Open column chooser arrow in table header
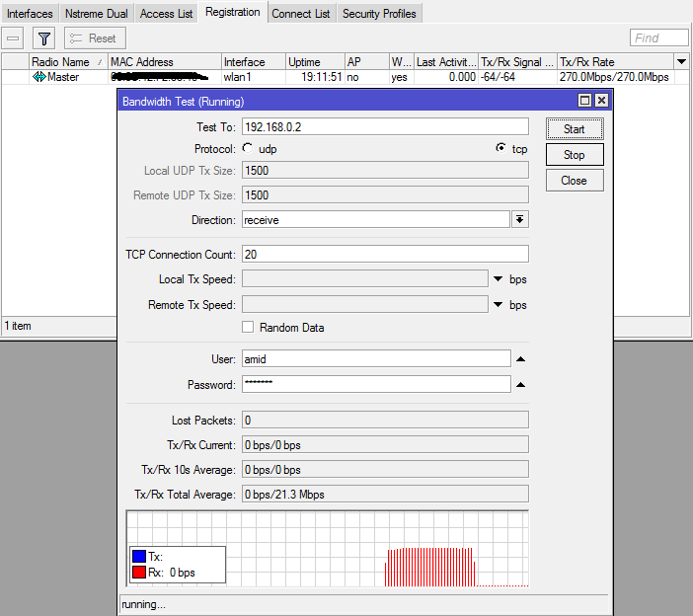 [x=680, y=62]
